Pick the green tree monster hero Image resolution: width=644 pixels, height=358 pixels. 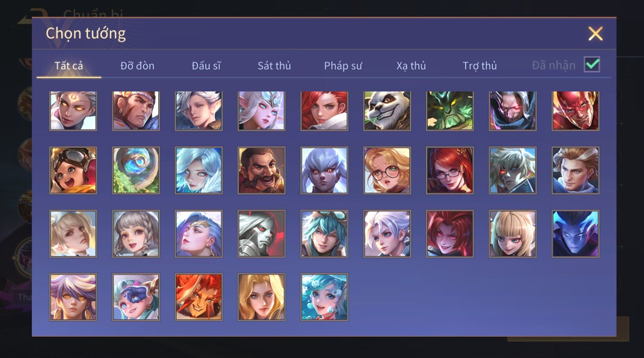(x=450, y=111)
